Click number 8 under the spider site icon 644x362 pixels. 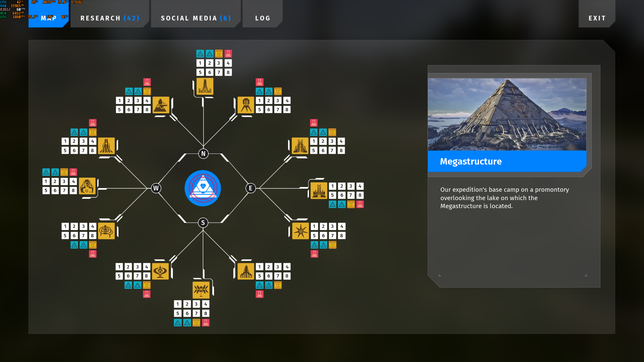206,313
